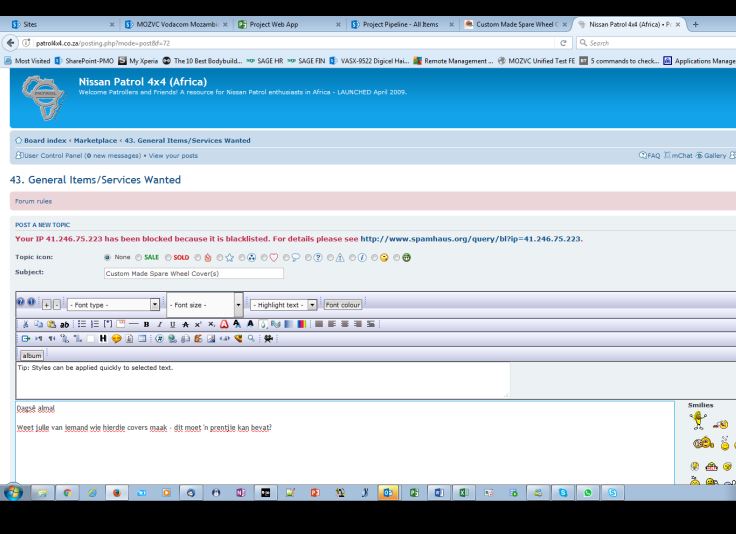Open the Highlight text dropdown

click(284, 305)
